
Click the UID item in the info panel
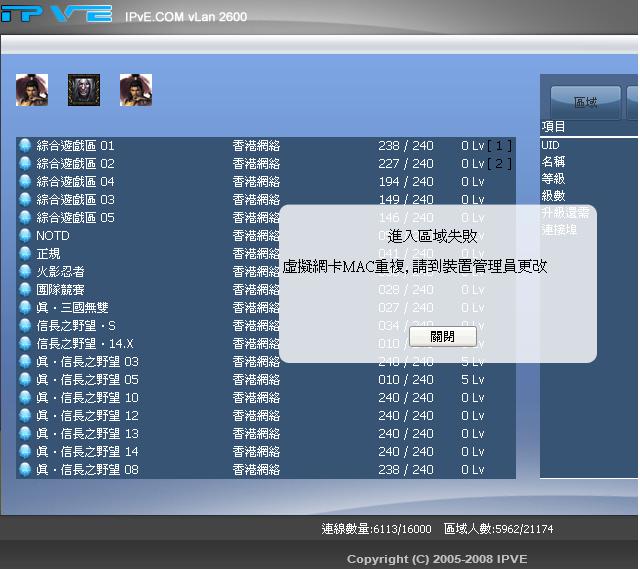point(550,145)
